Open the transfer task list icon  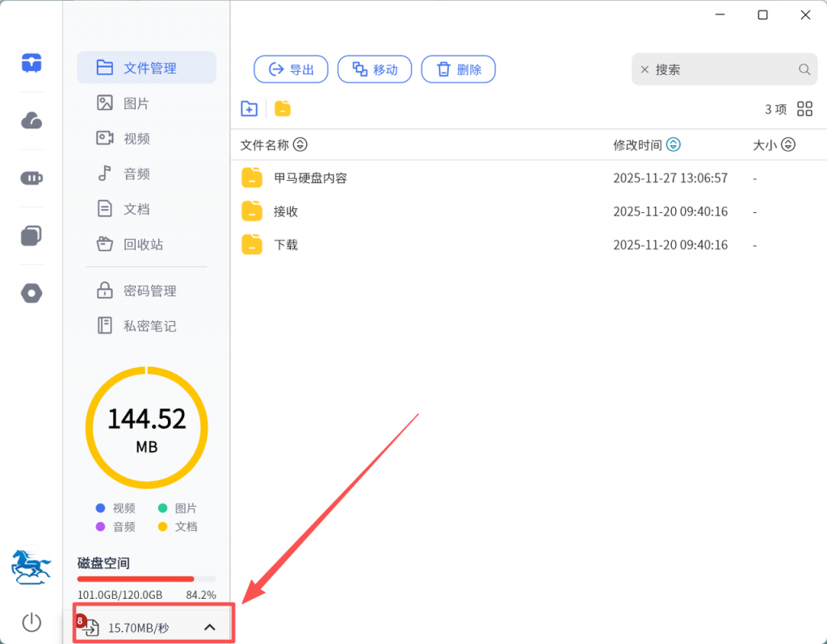coord(90,627)
